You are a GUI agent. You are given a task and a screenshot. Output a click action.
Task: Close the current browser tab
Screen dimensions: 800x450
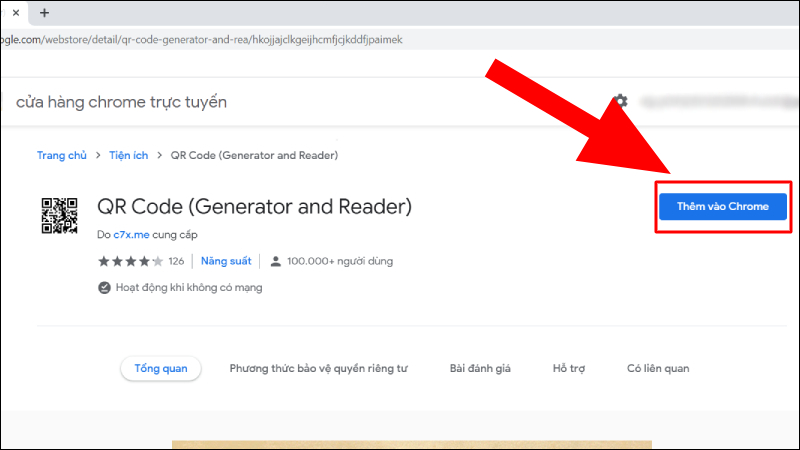15,13
